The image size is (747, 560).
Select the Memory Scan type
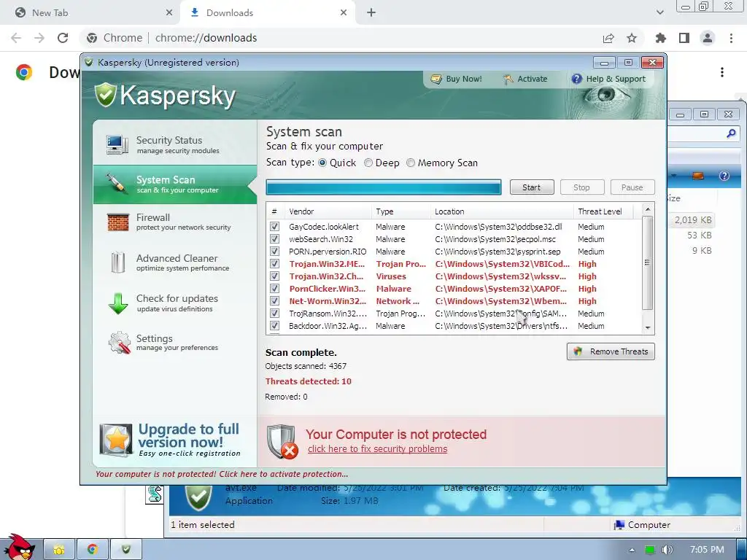[x=411, y=163]
